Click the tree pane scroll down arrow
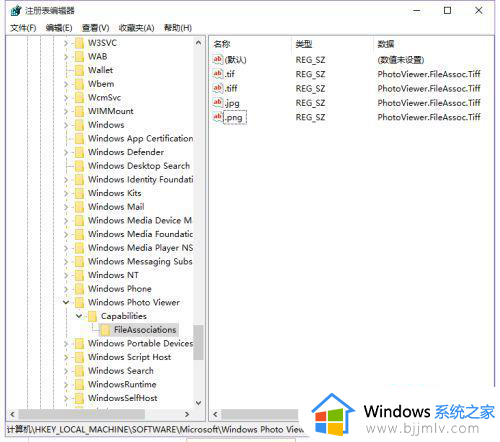 pyautogui.click(x=198, y=403)
